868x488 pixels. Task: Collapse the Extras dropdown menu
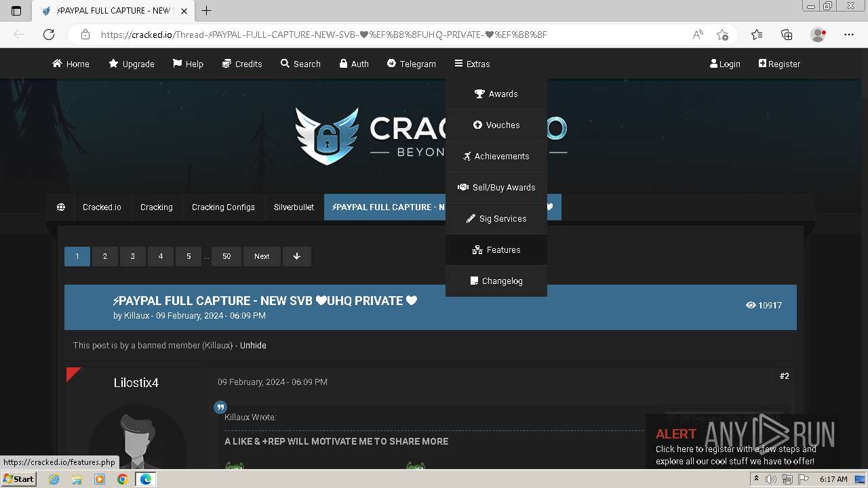click(x=472, y=64)
